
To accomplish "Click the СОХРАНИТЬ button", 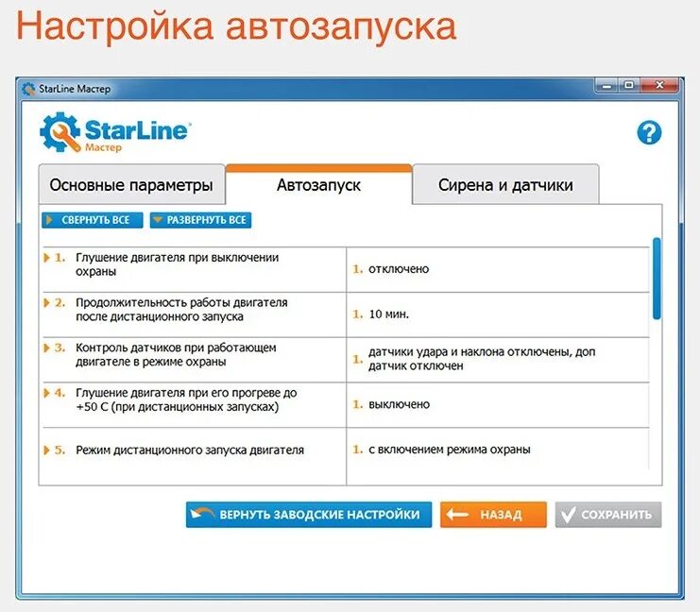I will [x=608, y=515].
